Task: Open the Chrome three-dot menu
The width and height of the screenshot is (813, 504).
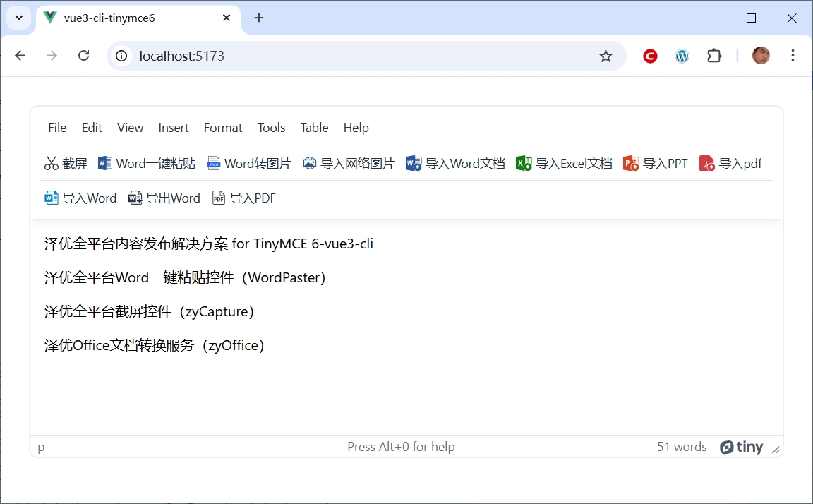Action: click(x=793, y=56)
